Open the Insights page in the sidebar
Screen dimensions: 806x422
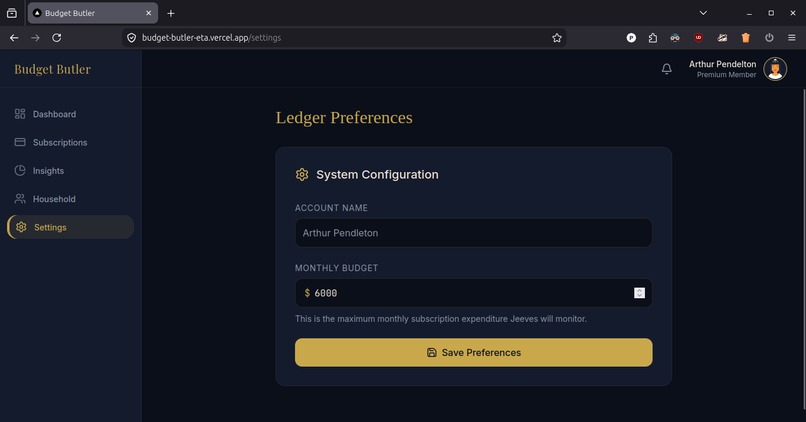[x=70, y=171]
